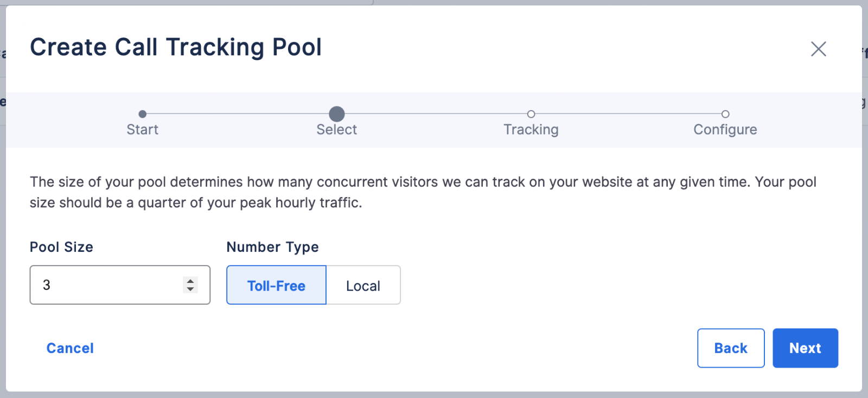Focus the Pool Size input field

point(120,285)
